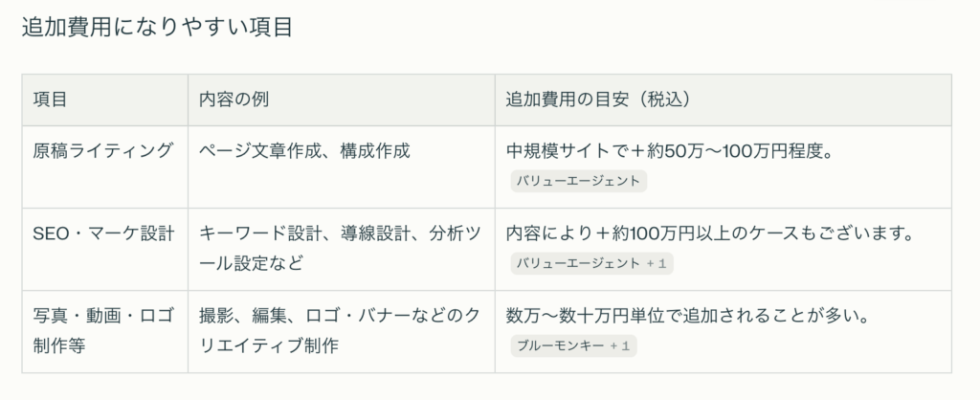Select the 項目 column header
This screenshot has height=400, width=980.
click(50, 100)
